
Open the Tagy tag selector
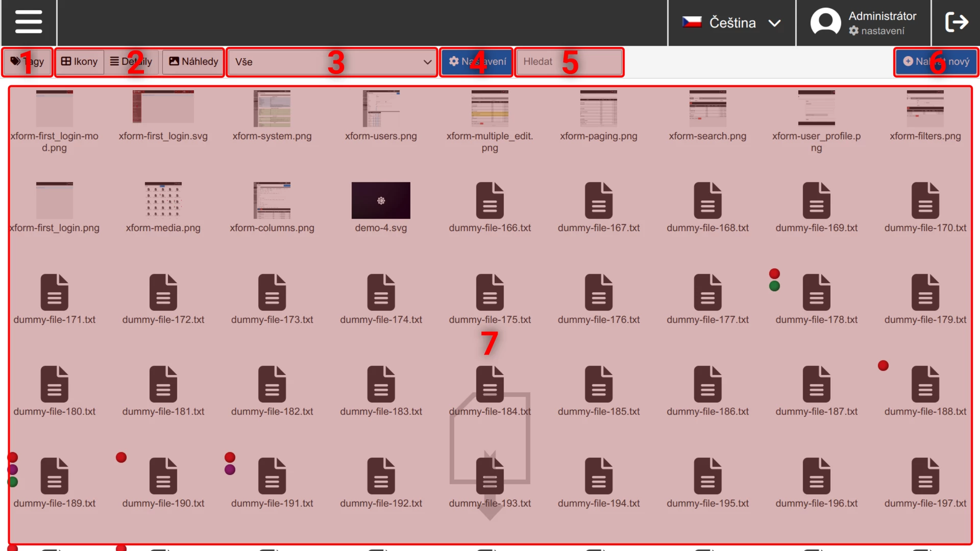(x=28, y=62)
